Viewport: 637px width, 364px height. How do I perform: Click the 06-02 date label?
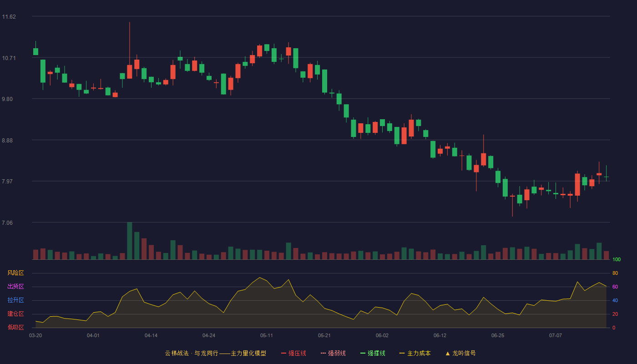pyautogui.click(x=382, y=335)
